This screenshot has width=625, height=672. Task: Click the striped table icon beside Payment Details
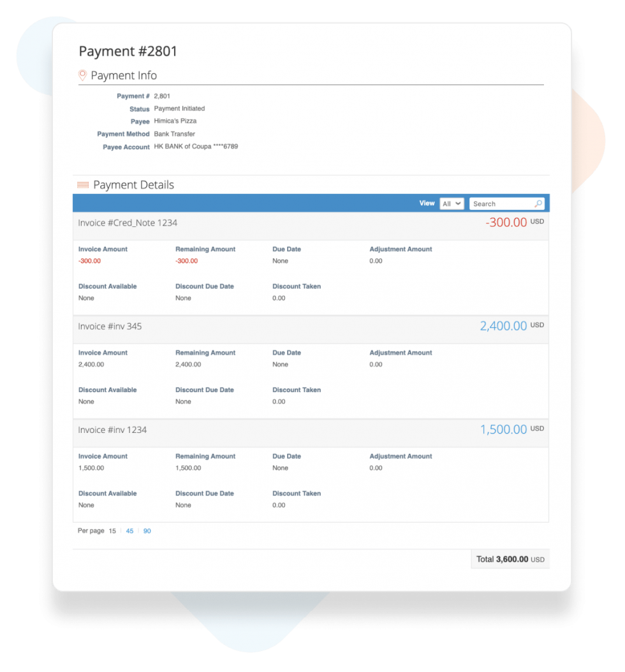(x=82, y=184)
